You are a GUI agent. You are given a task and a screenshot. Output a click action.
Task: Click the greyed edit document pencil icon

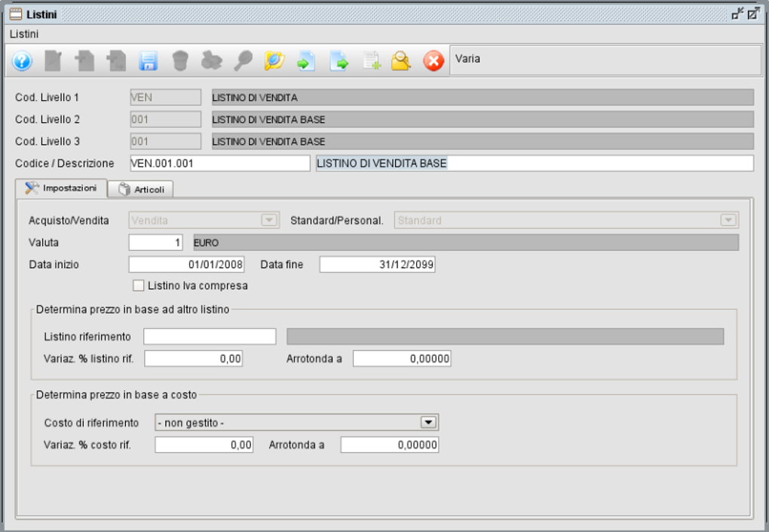point(53,61)
